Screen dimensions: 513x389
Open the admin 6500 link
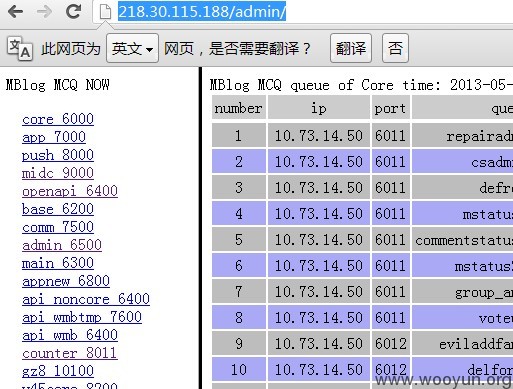coord(62,245)
